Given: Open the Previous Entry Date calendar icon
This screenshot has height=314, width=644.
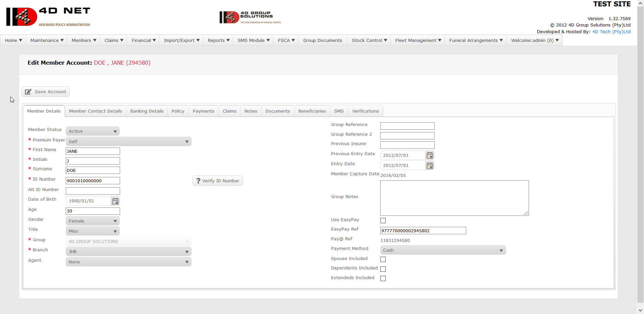Looking at the screenshot, I should [x=430, y=155].
